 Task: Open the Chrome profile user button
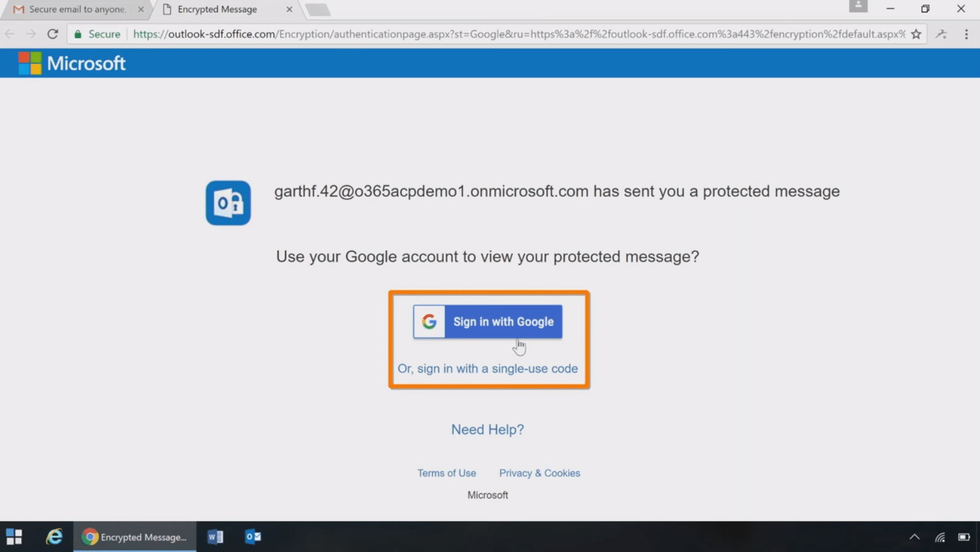click(x=858, y=6)
